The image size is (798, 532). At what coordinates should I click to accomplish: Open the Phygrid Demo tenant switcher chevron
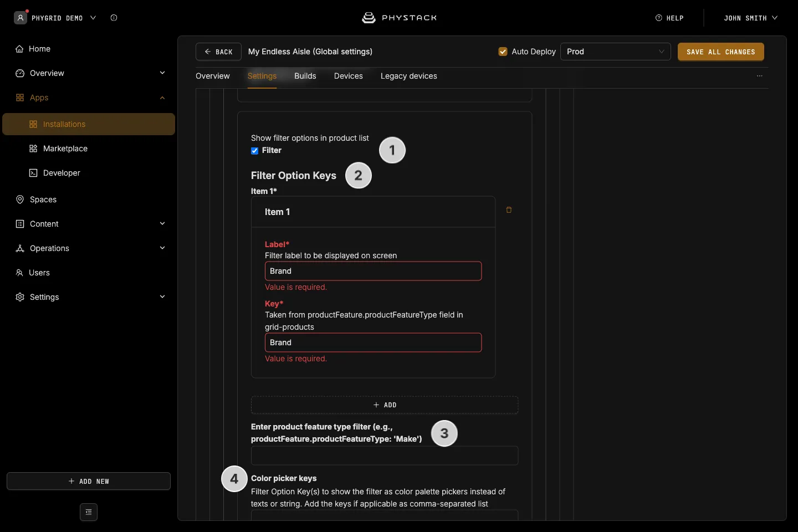(x=93, y=18)
